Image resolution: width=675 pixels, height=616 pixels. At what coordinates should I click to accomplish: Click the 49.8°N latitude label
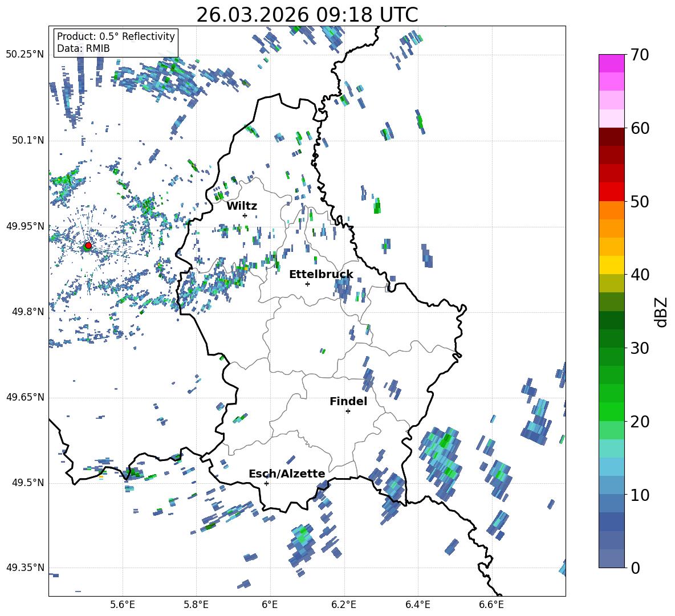pyautogui.click(x=27, y=312)
